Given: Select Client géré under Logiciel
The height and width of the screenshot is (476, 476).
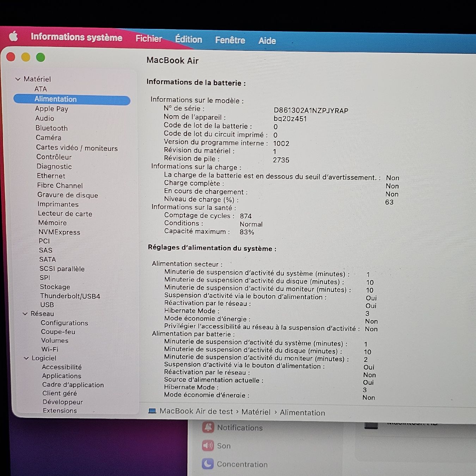Looking at the screenshot, I should click(x=60, y=393).
